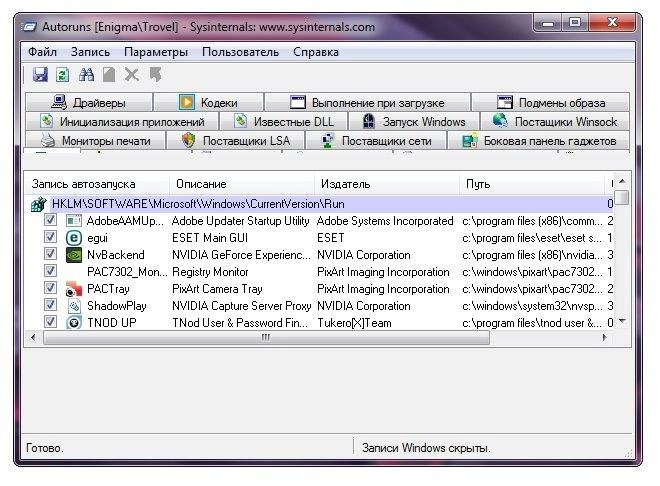Click the 'Готово.' status bar text

[x=45, y=448]
